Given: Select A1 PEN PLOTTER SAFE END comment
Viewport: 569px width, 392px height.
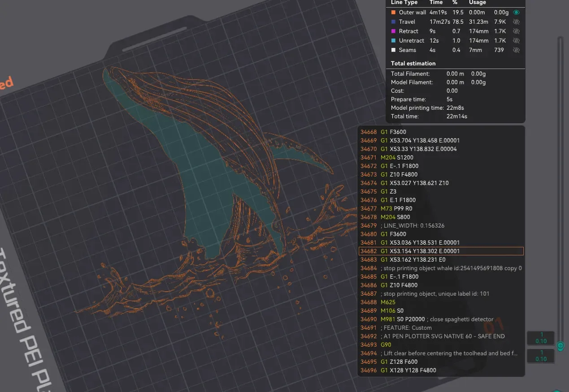Looking at the screenshot, I should click(441, 336).
